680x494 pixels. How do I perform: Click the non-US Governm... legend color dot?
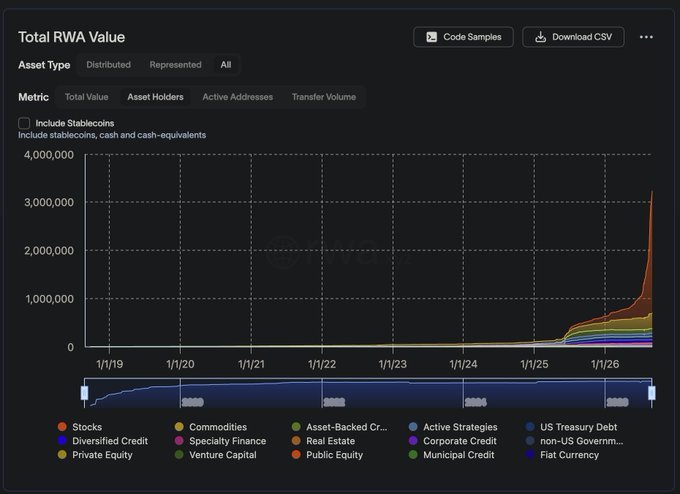(x=530, y=441)
